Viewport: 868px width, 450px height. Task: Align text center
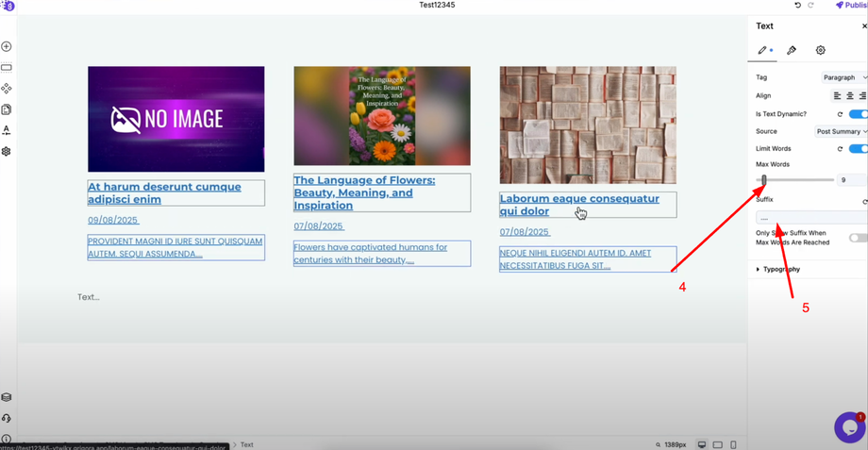coord(850,96)
